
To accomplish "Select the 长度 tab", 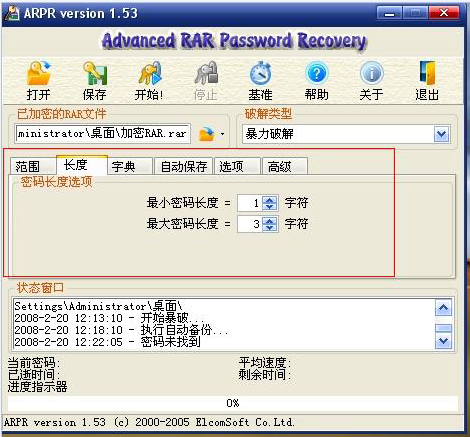I will point(82,165).
